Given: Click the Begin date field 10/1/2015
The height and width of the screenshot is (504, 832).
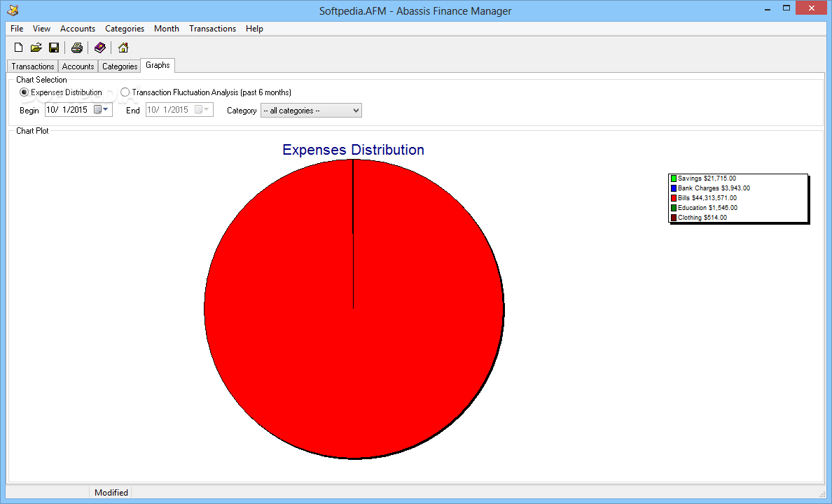Looking at the screenshot, I should tap(78, 110).
